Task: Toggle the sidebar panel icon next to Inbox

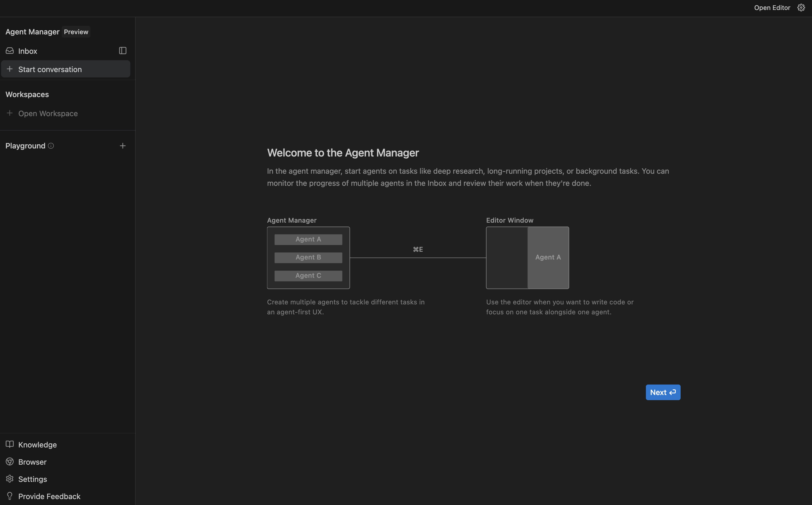Action: tap(122, 51)
